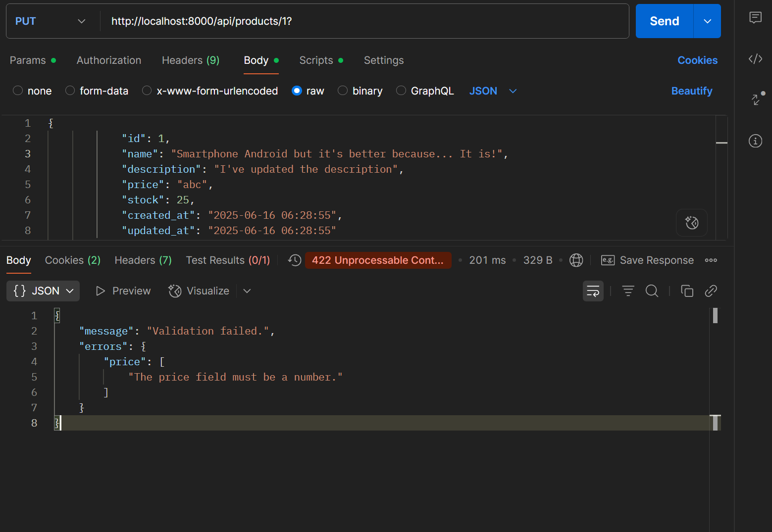
Task: Toggle word wrap in response viewer
Action: click(593, 291)
